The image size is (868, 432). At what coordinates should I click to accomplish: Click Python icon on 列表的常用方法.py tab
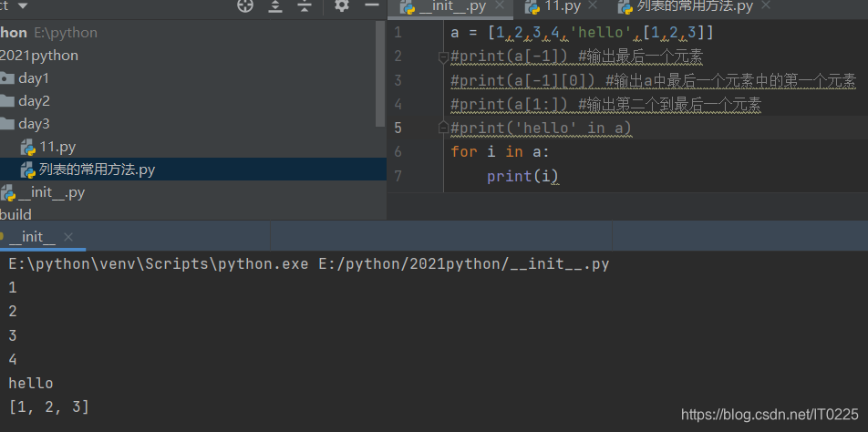[625, 7]
